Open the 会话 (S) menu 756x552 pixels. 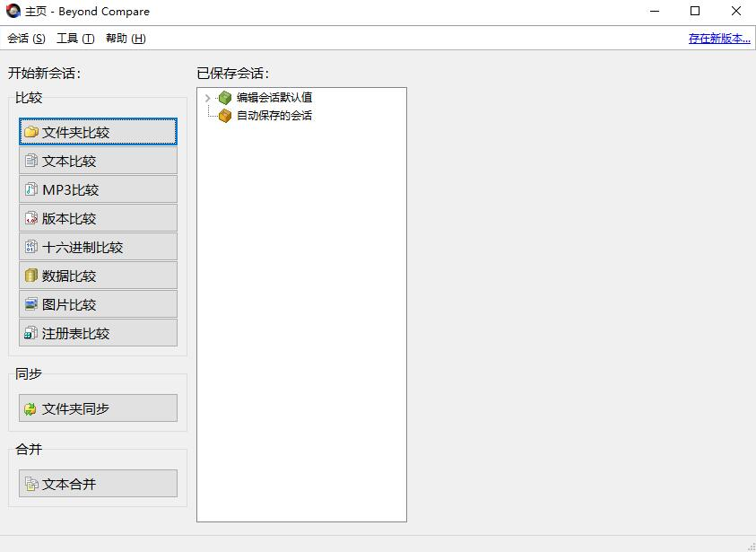coord(26,38)
